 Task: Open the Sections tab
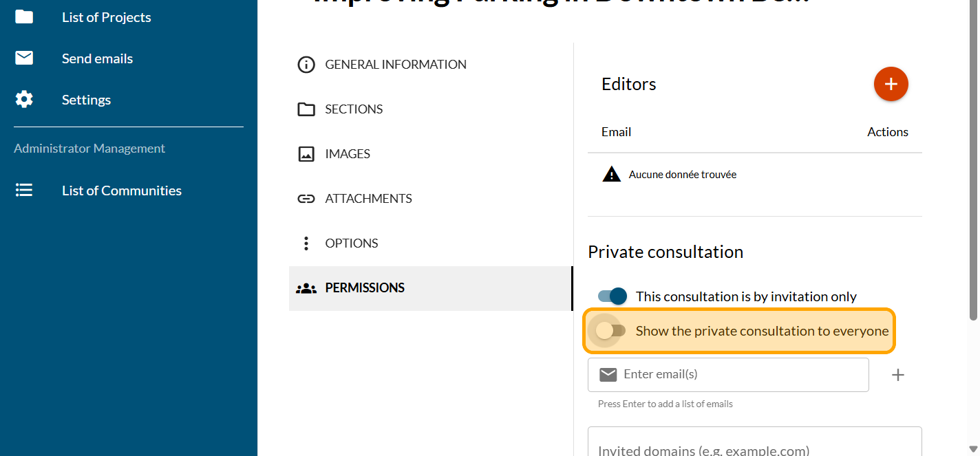click(354, 109)
